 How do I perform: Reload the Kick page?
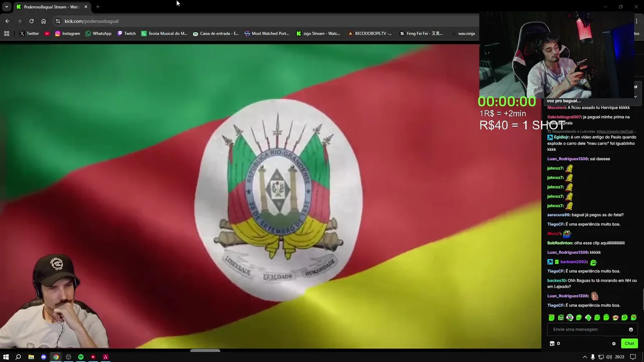(31, 21)
